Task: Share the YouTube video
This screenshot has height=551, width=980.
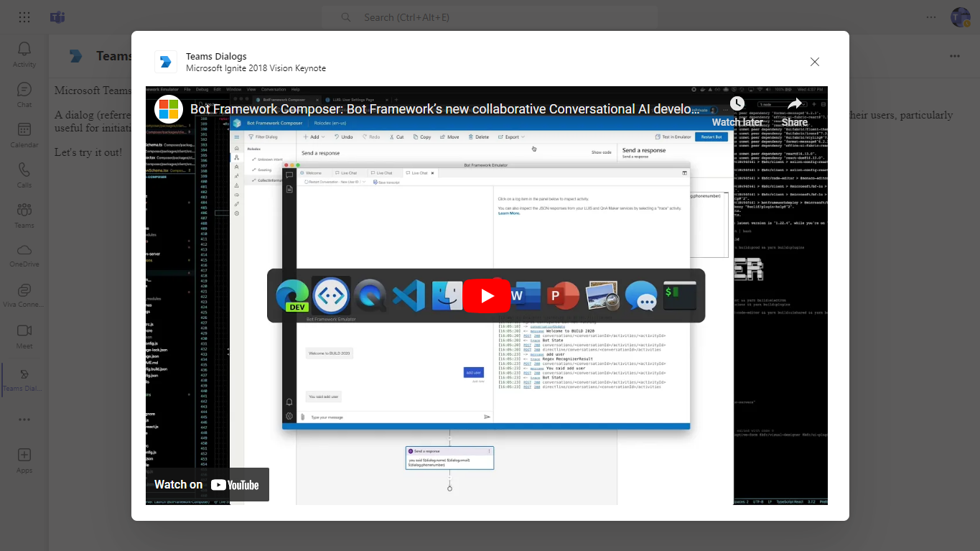Action: coord(795,111)
